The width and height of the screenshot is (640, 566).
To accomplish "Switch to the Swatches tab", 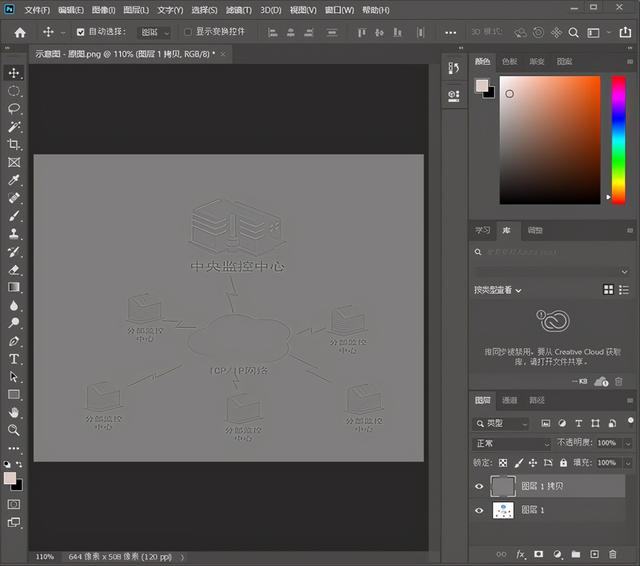I will (x=509, y=62).
